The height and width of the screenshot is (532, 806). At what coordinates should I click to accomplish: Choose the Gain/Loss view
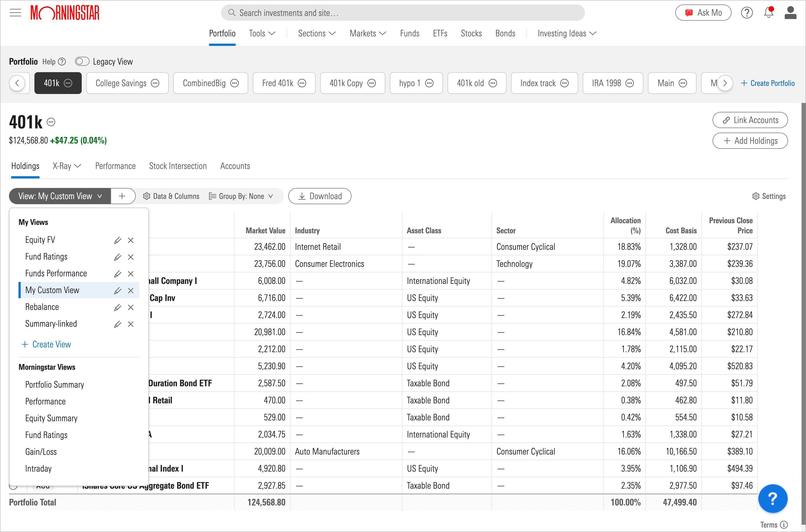click(41, 452)
